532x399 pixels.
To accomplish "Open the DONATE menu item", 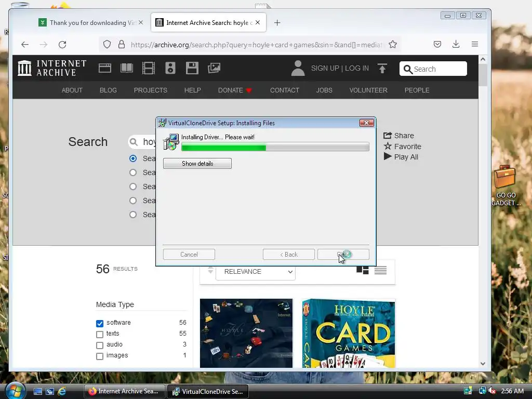I will 235,90.
